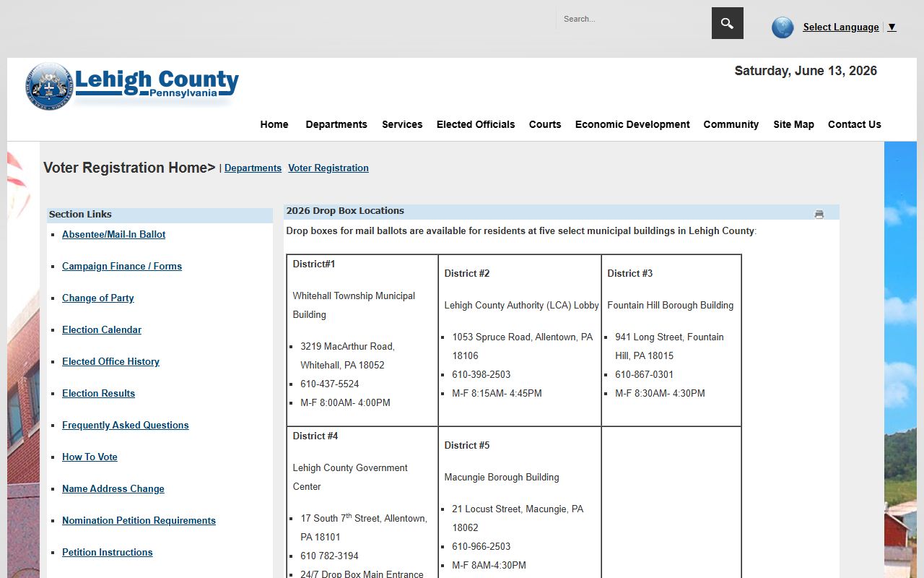Click the 2026 Drop Box Locations heading

(x=345, y=211)
